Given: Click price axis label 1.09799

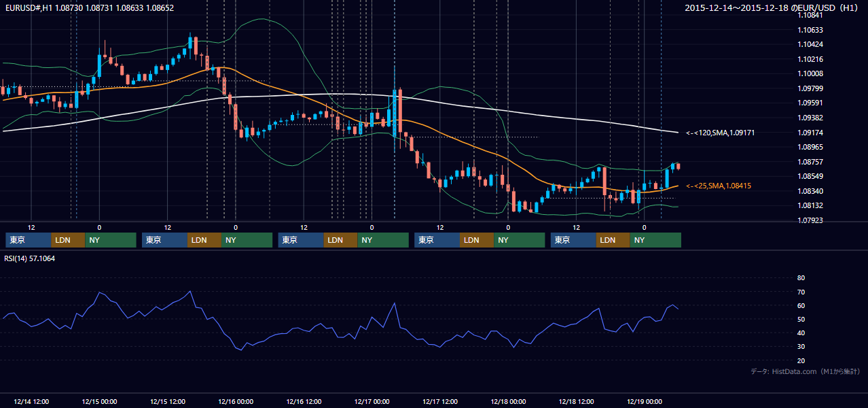Looking at the screenshot, I should 810,88.
